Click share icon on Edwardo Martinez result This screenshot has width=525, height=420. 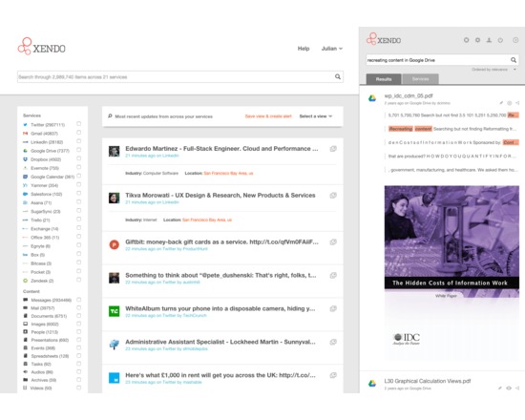click(333, 149)
